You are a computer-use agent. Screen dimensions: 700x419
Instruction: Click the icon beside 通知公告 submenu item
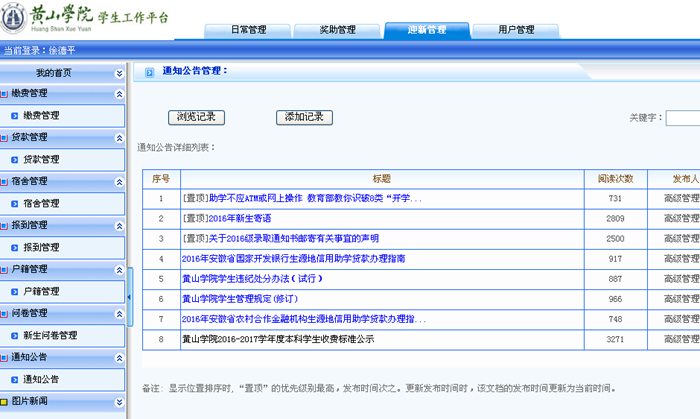pyautogui.click(x=15, y=380)
